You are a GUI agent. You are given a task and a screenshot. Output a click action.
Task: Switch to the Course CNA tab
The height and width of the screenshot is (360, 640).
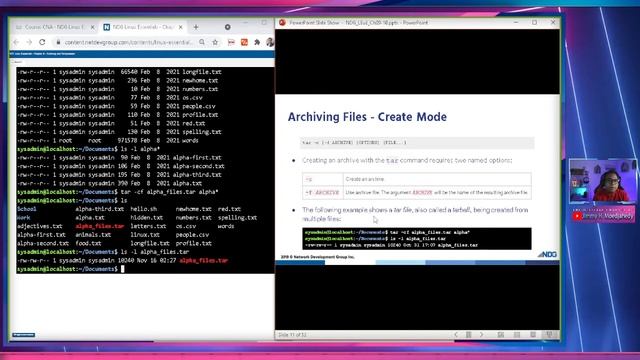pos(56,27)
